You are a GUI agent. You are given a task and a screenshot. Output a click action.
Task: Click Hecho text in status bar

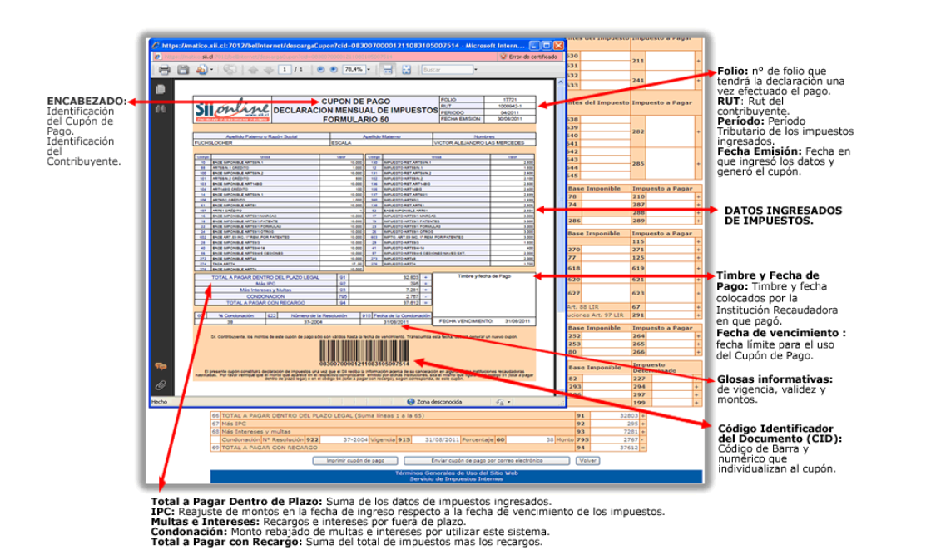click(x=160, y=402)
